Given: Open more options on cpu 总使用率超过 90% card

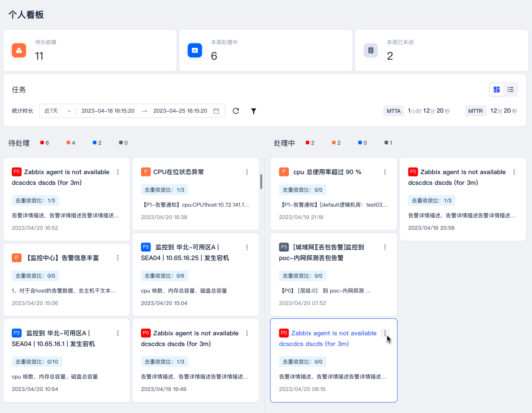Looking at the screenshot, I should (x=385, y=172).
